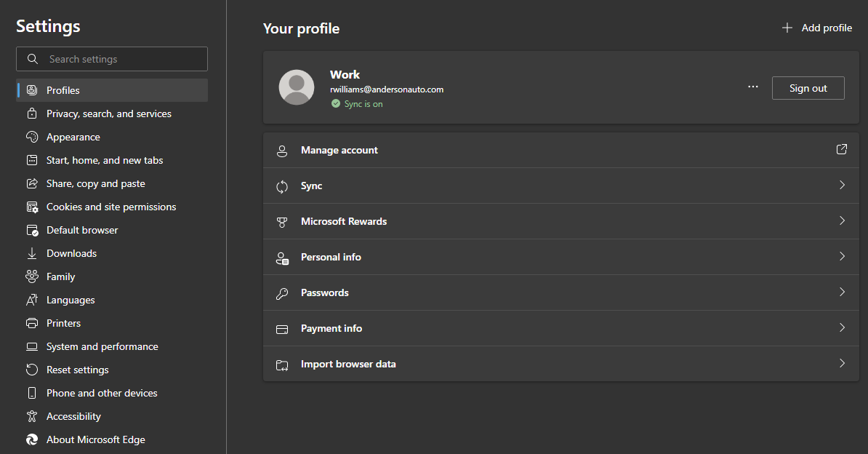Image resolution: width=868 pixels, height=454 pixels.
Task: Click the Languages icon in sidebar
Action: [32, 300]
